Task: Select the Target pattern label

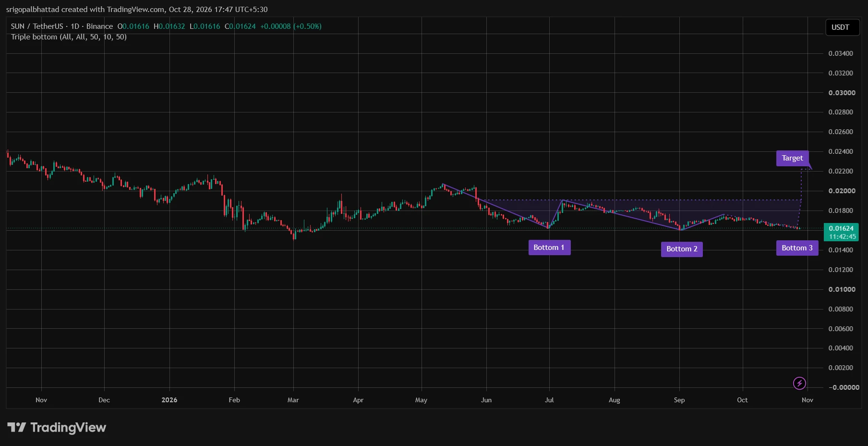Action: [792, 158]
